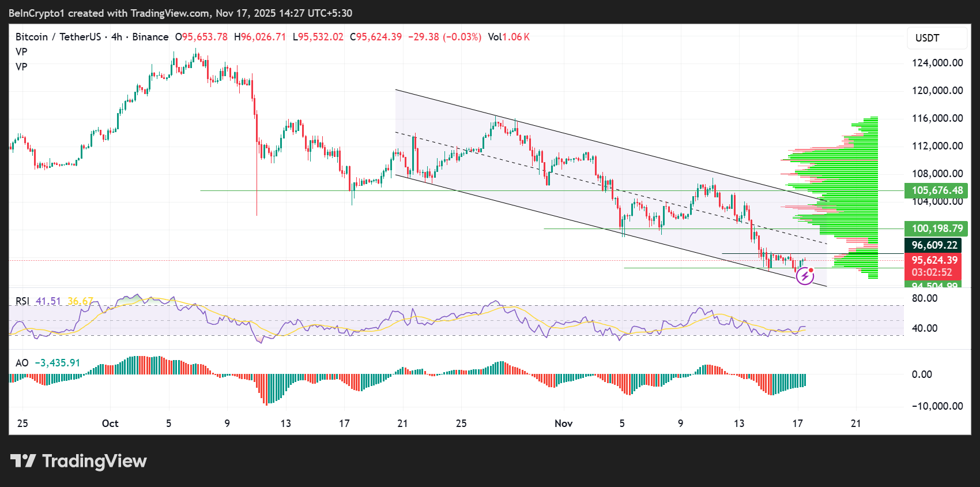The height and width of the screenshot is (487, 980).
Task: Click the Binance exchange label
Action: (150, 37)
